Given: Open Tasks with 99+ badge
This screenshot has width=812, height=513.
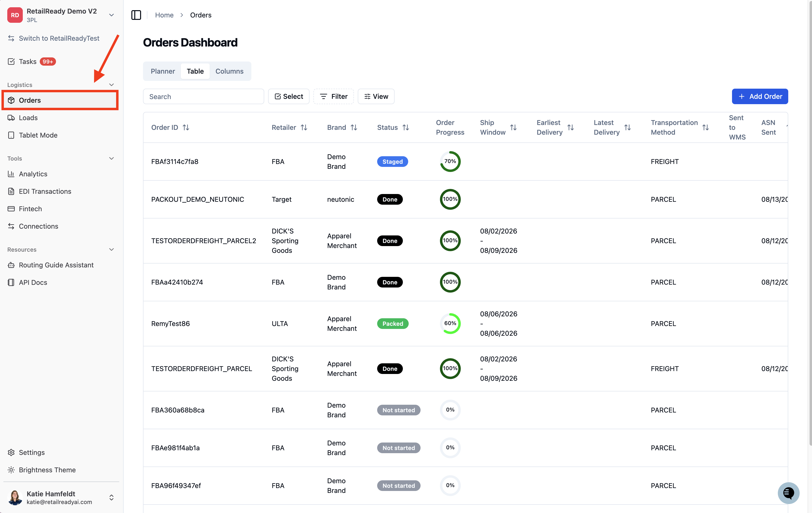Looking at the screenshot, I should [32, 61].
